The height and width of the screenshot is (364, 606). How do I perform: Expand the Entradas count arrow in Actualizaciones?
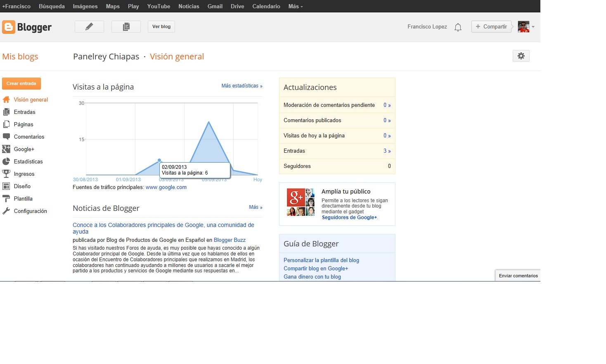point(387,151)
